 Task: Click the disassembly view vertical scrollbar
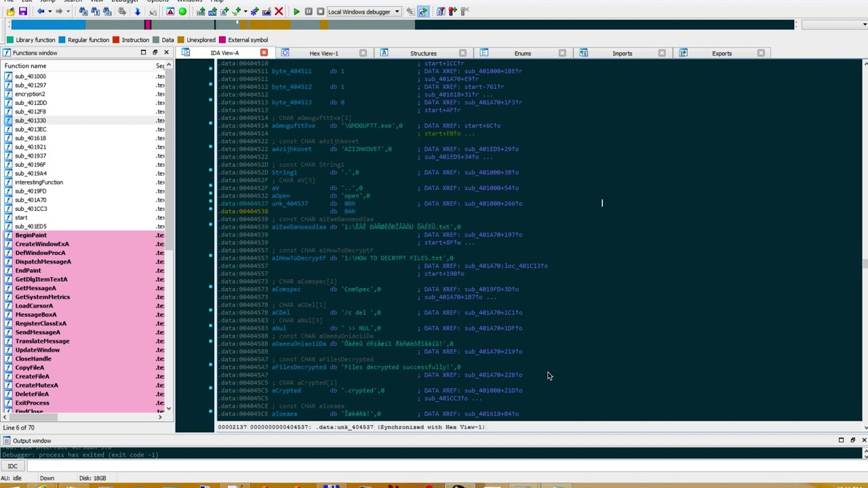click(x=865, y=244)
